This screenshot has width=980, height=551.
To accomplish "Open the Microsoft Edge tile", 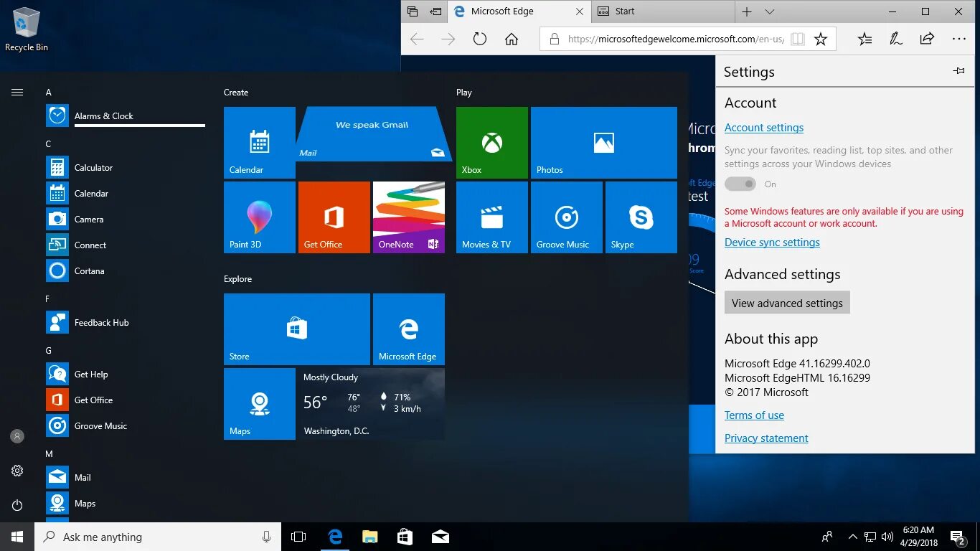I will coord(409,329).
